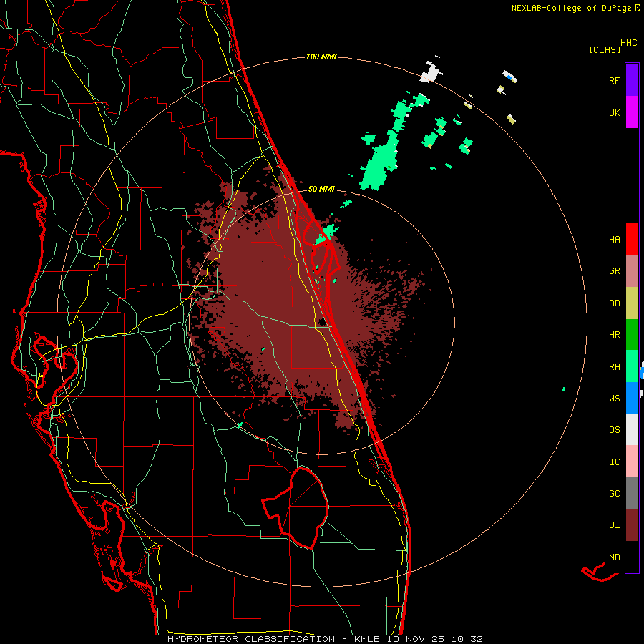
Task: Click the HYDROMETEOR CLASSIFICATION title text
Action: pyautogui.click(x=251, y=639)
